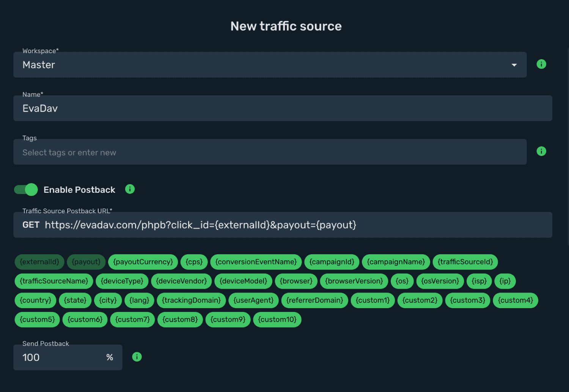Click the Workspace info icon
569x392 pixels.
coord(541,64)
